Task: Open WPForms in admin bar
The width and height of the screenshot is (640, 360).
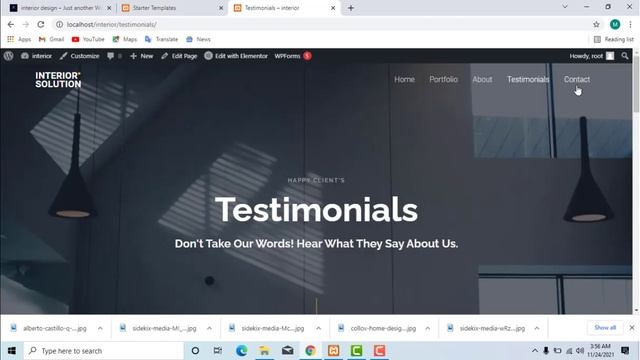Action: click(x=293, y=56)
